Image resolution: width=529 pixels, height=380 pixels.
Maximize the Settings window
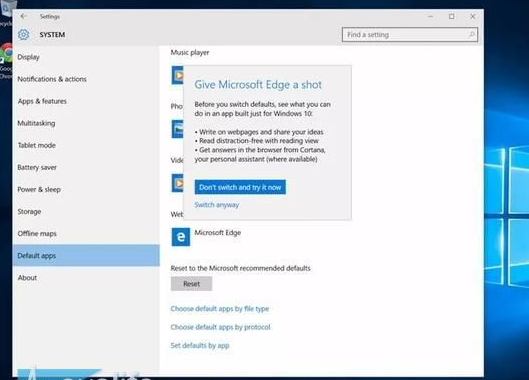pyautogui.click(x=451, y=16)
